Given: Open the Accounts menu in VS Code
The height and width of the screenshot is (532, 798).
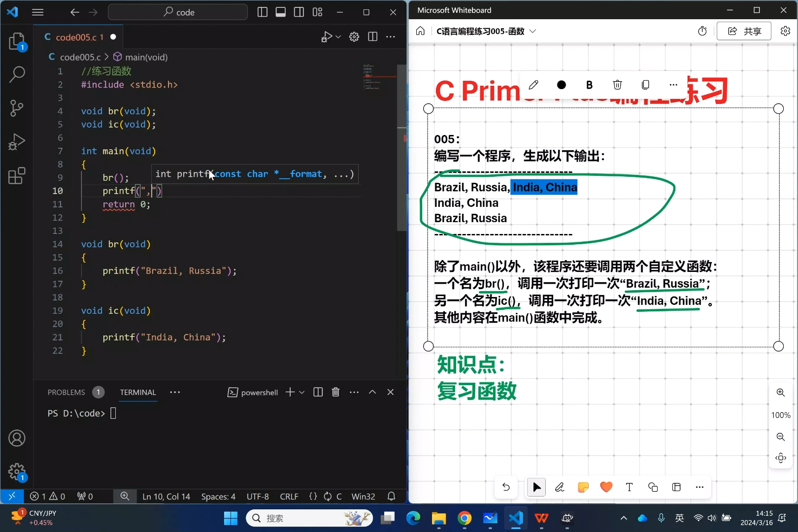Looking at the screenshot, I should pos(17,438).
